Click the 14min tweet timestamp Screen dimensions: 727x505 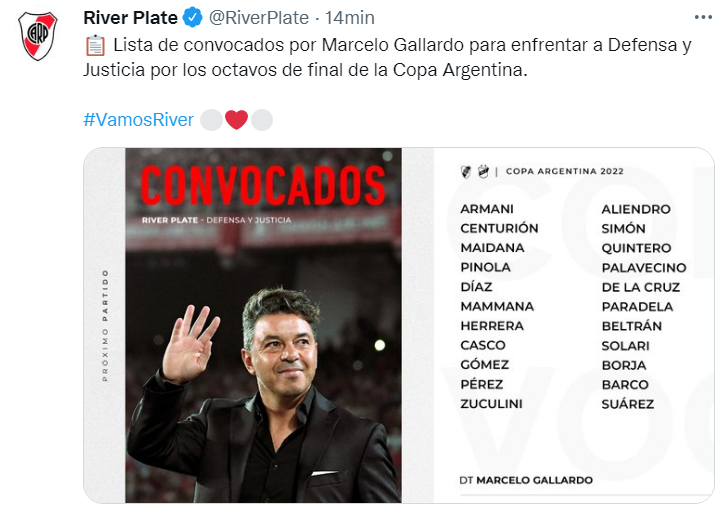coord(350,18)
